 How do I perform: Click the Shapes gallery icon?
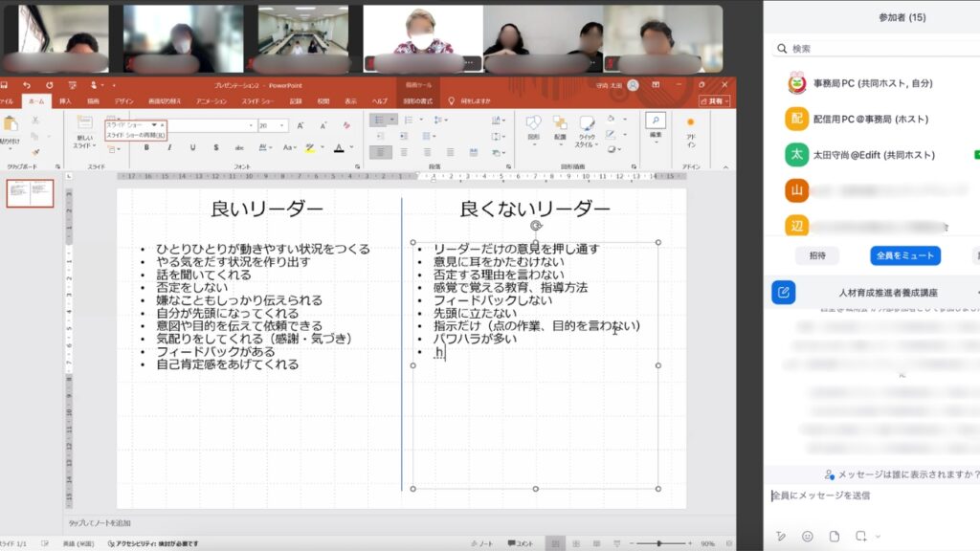tap(533, 123)
